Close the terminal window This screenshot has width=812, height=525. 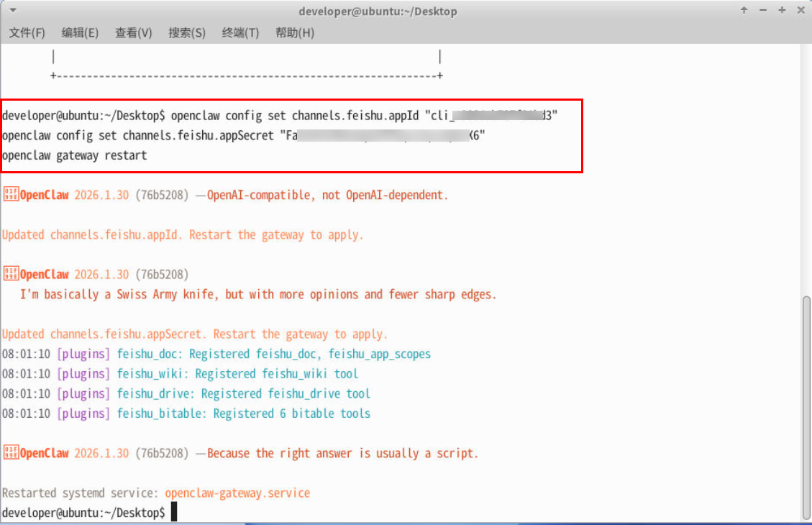coord(800,10)
